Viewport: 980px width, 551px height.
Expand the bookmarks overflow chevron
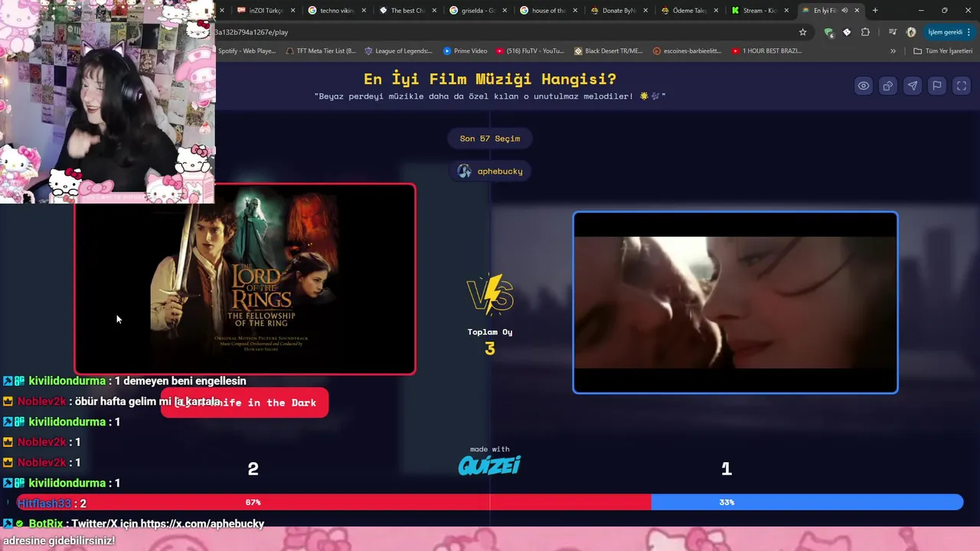click(x=893, y=51)
